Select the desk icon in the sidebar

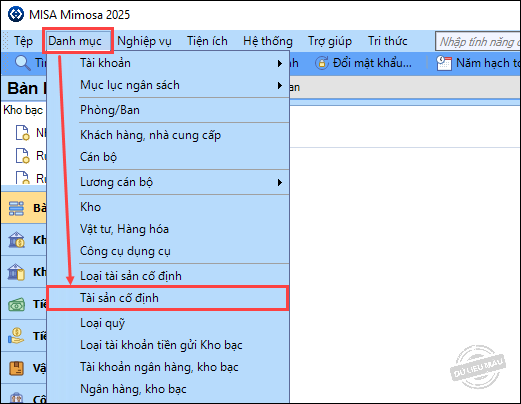pyautogui.click(x=16, y=208)
